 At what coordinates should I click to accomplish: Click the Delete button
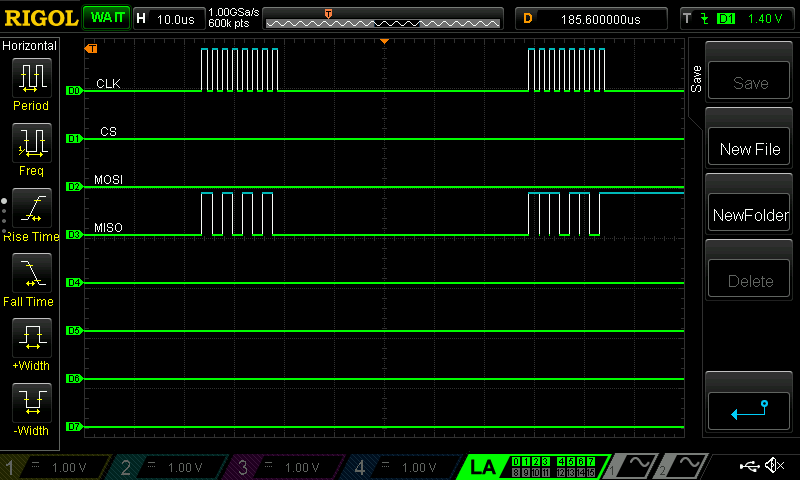click(749, 280)
